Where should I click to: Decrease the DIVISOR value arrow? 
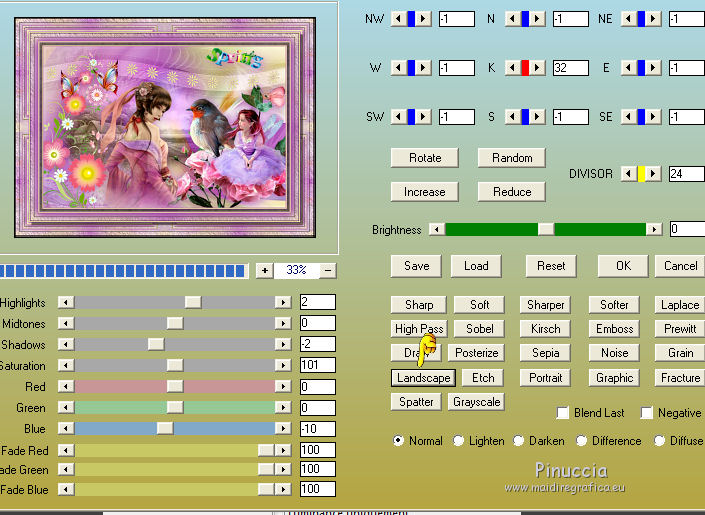pyautogui.click(x=629, y=174)
